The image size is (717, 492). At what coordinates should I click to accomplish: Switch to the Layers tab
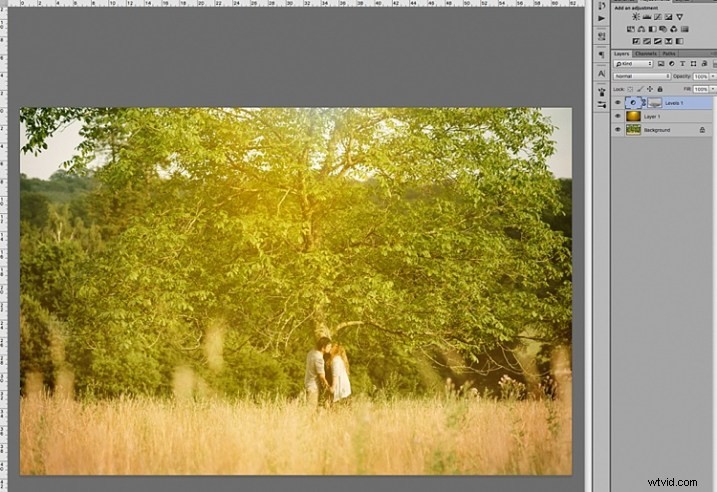(621, 53)
